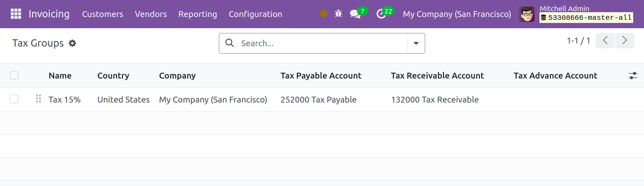Go to next page of records
The width and height of the screenshot is (644, 186).
click(624, 40)
